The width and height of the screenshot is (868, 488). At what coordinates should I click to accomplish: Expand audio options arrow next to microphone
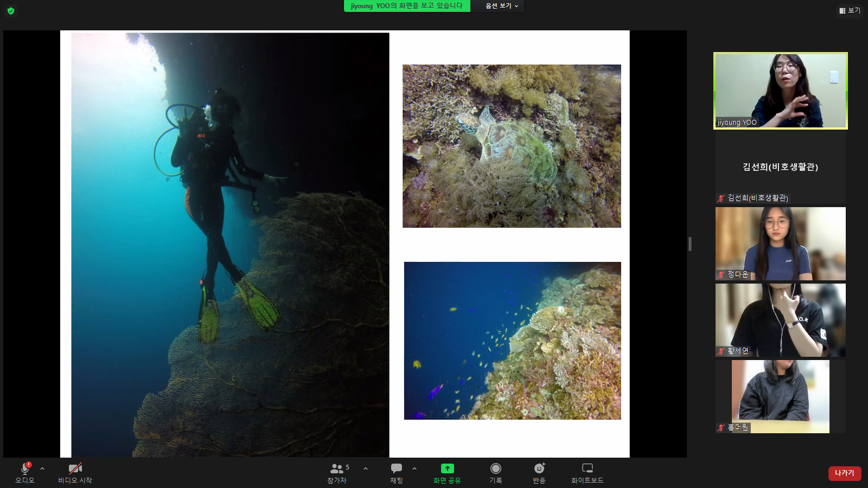click(42, 468)
